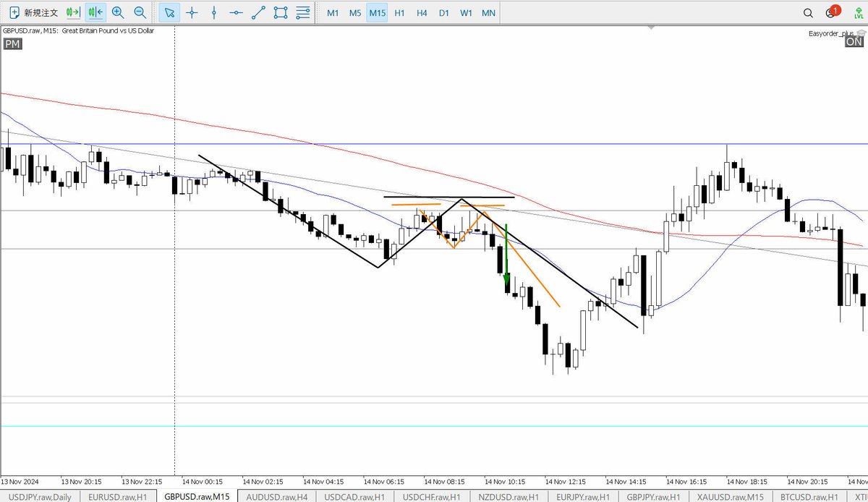Select the trendline drawing tool
The height and width of the screenshot is (502, 868).
[x=258, y=12]
